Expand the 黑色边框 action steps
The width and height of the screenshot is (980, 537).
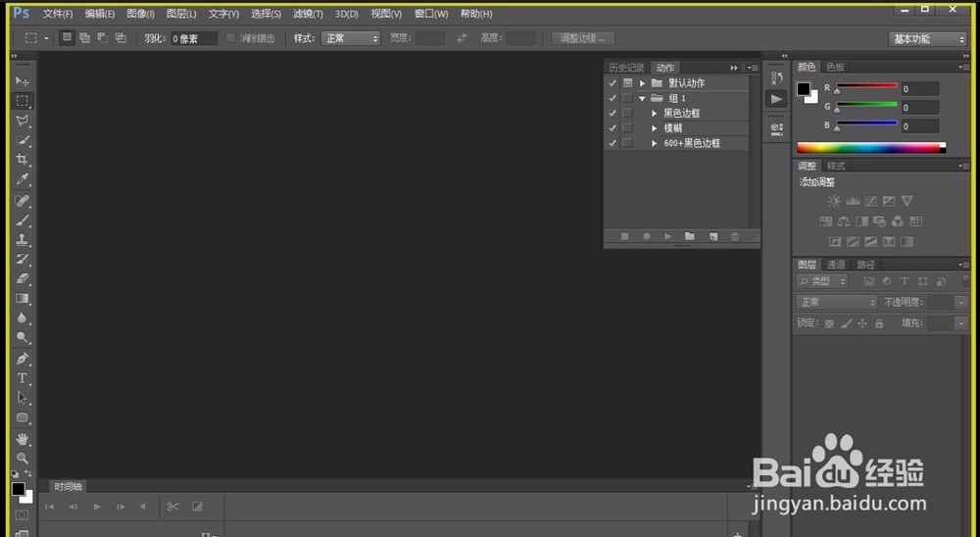(654, 113)
